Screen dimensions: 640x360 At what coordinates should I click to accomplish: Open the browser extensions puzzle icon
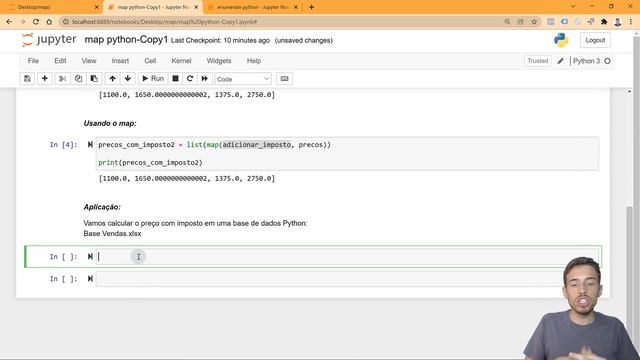coord(604,22)
